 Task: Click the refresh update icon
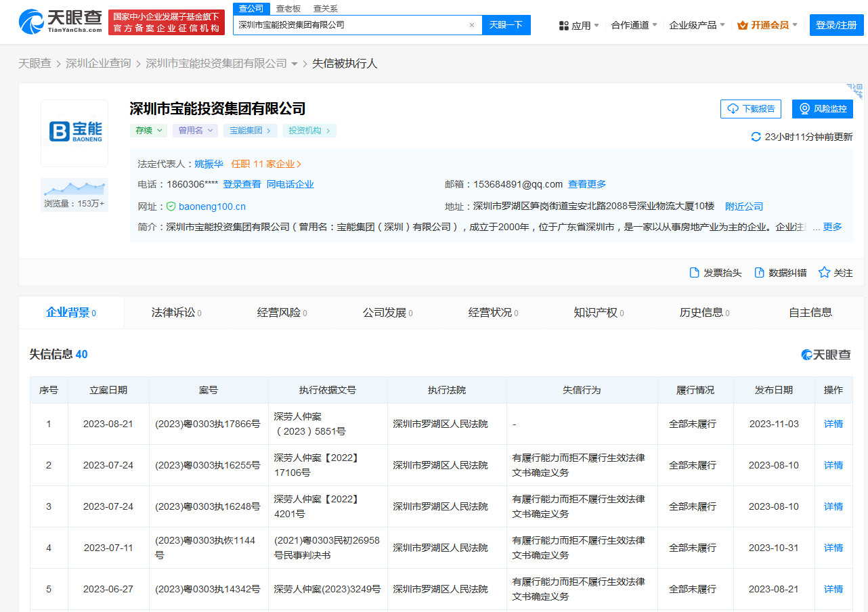point(756,137)
